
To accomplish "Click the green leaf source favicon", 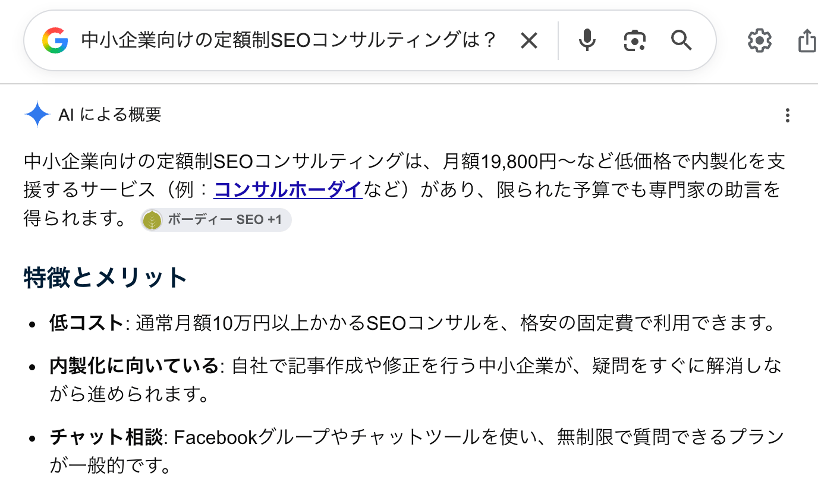I will pos(153,220).
